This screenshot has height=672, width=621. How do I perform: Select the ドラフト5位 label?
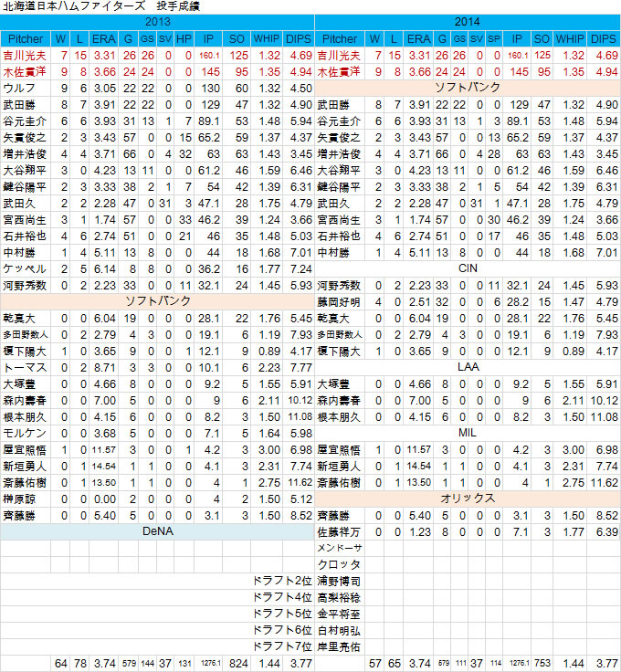click(282, 614)
